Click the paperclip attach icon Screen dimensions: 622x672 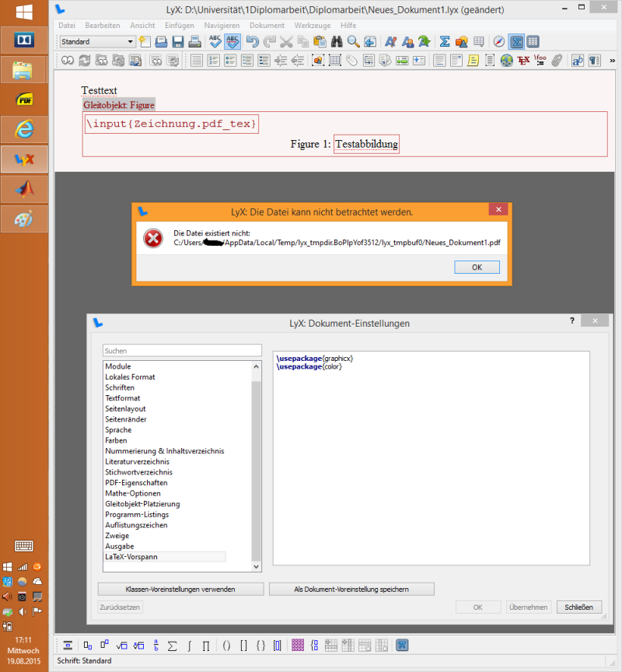pos(557,61)
